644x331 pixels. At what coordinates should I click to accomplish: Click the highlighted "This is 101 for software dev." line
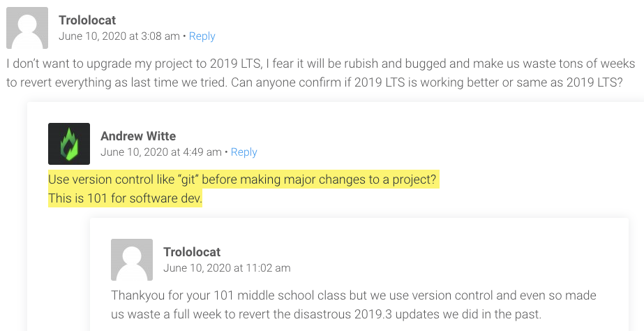(x=125, y=199)
